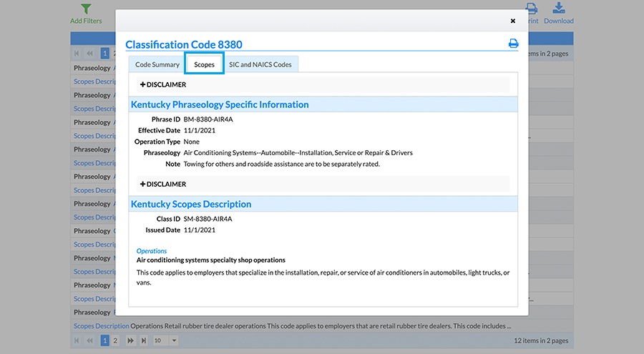Open the bottom Scopes Description link for tire dealer
The image size is (644, 354).
(x=102, y=326)
